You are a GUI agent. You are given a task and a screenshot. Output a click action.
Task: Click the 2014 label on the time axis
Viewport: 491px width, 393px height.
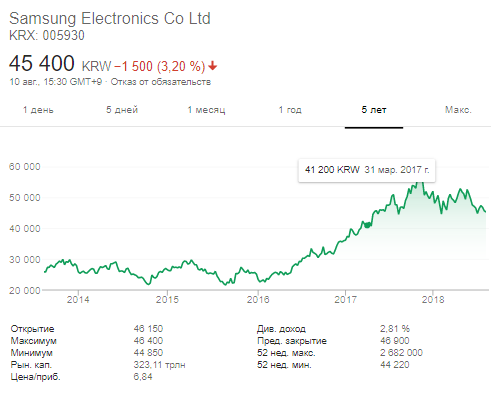(x=78, y=299)
